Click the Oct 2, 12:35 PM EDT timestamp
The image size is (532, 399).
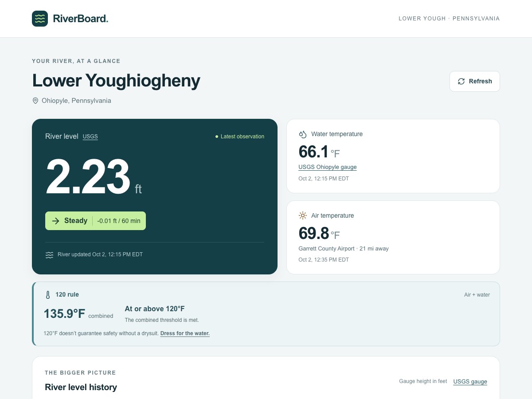tap(324, 260)
